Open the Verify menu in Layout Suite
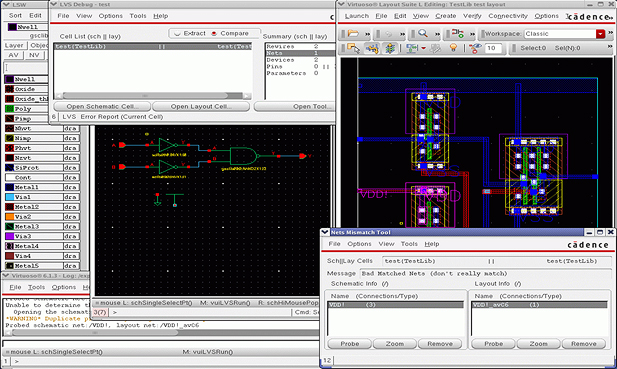 [472, 16]
